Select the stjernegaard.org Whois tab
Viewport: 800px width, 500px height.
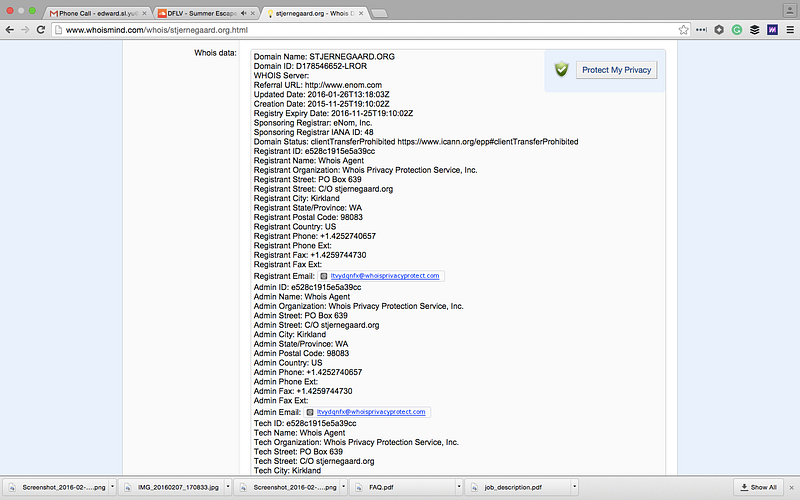314,13
